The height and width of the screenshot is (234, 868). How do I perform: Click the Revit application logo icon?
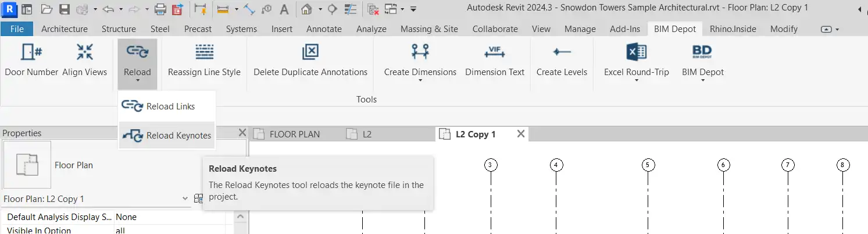coord(10,9)
